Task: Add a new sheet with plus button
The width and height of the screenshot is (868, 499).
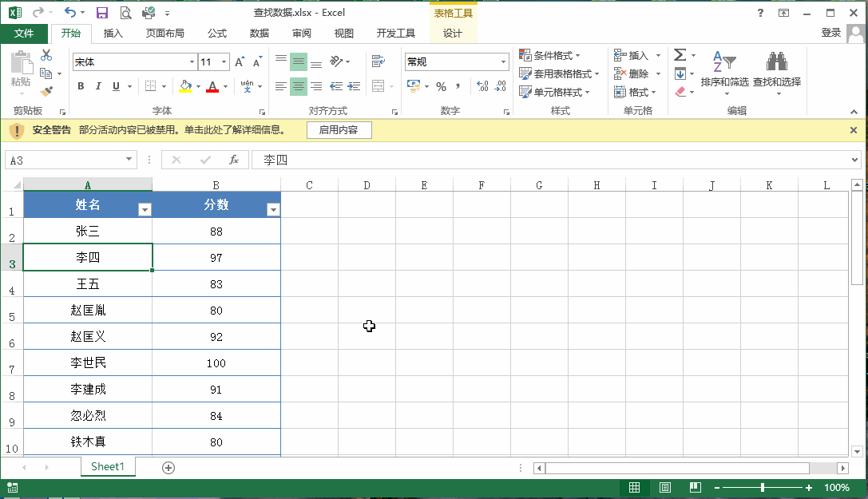Action: pos(168,468)
